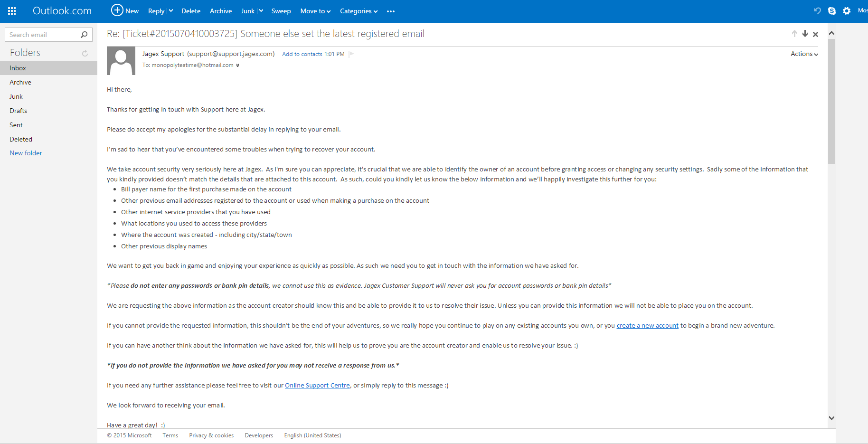Viewport: 868px width, 444px height.
Task: Open the settings gear icon
Action: (847, 10)
